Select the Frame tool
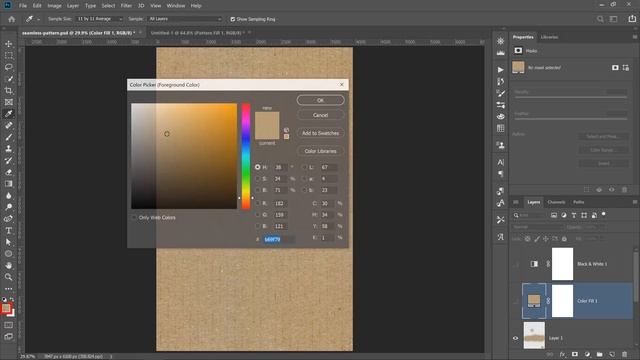Screen dimensions: 640x360 (x=9, y=102)
